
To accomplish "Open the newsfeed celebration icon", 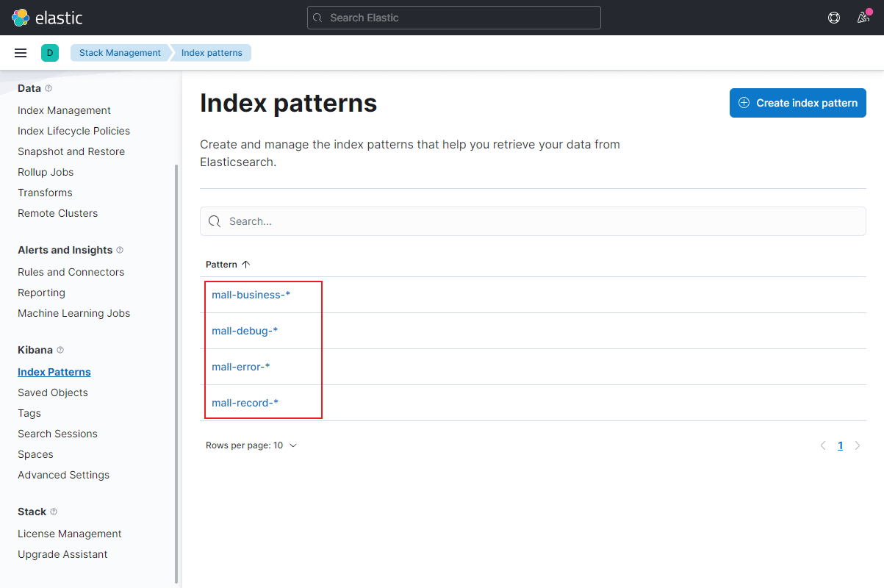I will point(863,18).
